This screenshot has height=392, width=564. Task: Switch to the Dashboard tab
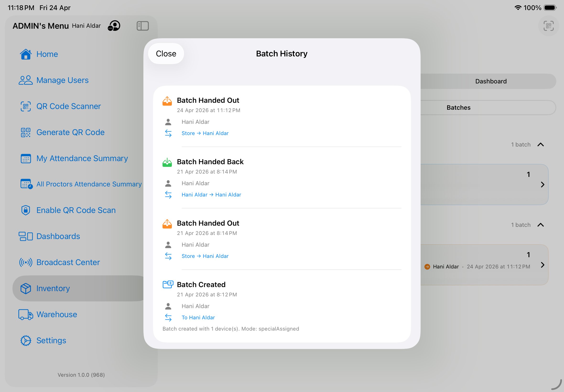click(x=491, y=81)
